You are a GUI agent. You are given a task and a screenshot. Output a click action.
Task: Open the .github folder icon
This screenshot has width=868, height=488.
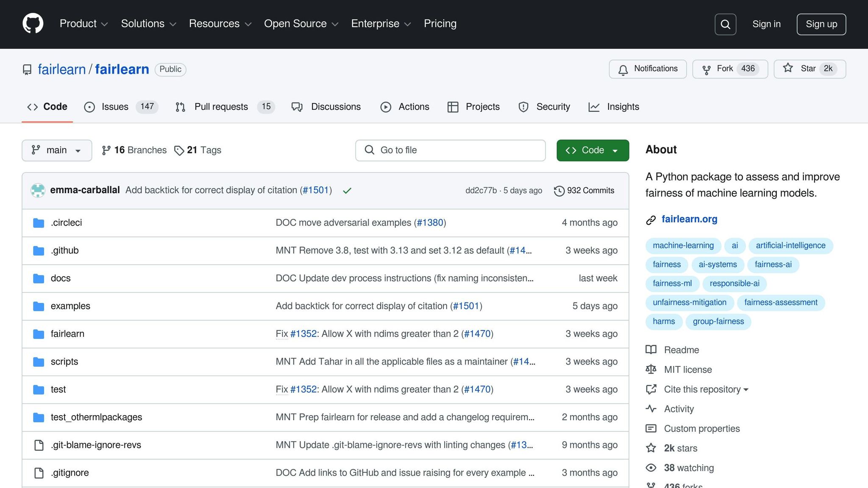(38, 250)
